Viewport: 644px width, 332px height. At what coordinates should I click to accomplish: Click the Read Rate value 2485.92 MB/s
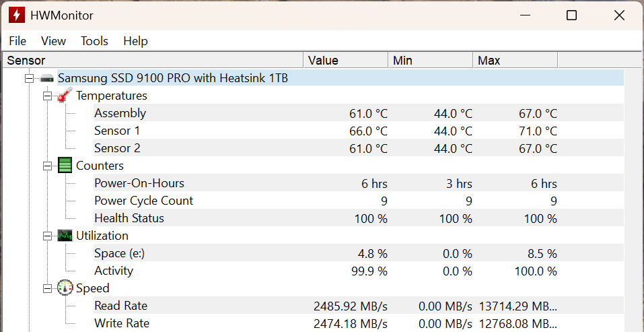pos(351,306)
